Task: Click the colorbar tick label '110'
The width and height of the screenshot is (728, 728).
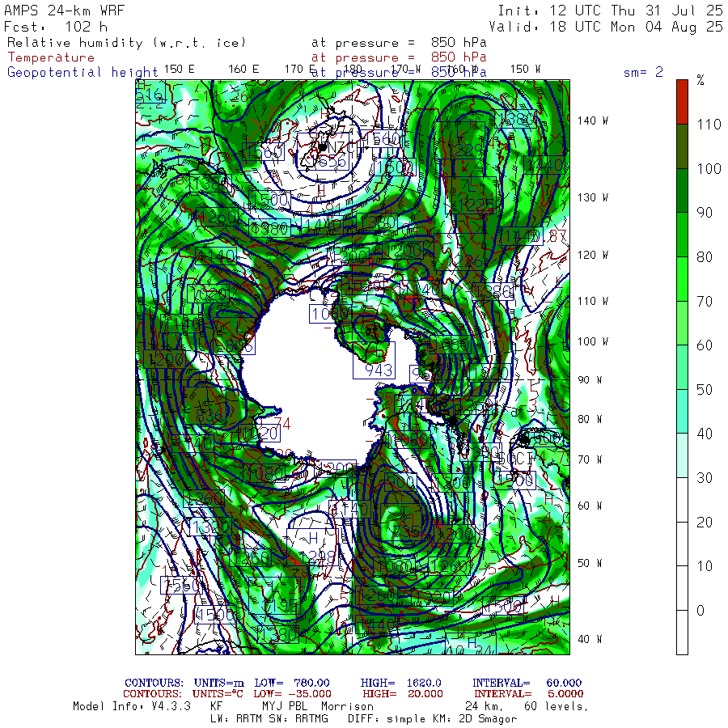Action: (709, 125)
